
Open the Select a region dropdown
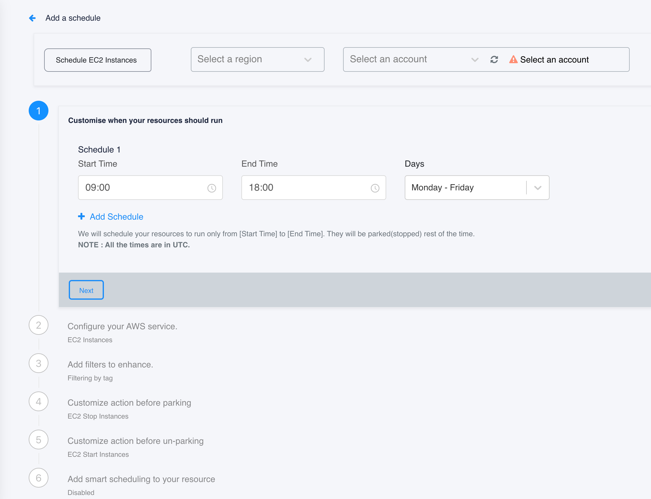257,59
